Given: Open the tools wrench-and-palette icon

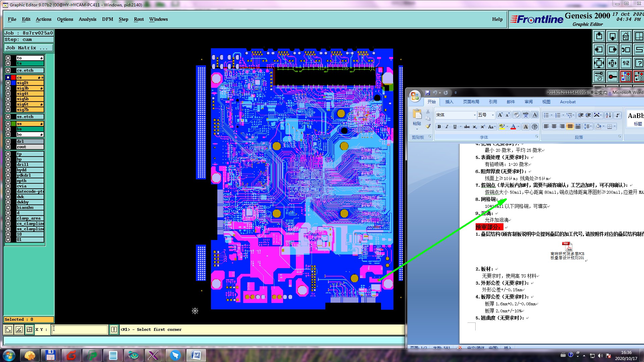Looking at the screenshot, I should pos(599,76).
